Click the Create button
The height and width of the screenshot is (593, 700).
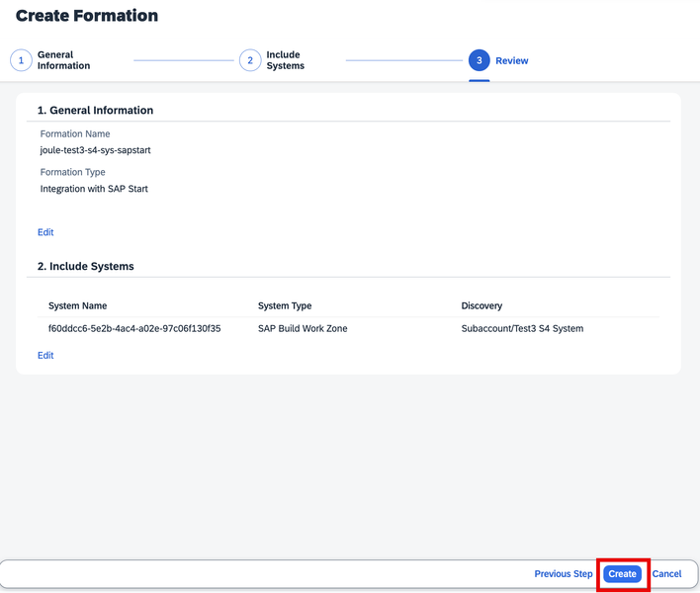(622, 574)
